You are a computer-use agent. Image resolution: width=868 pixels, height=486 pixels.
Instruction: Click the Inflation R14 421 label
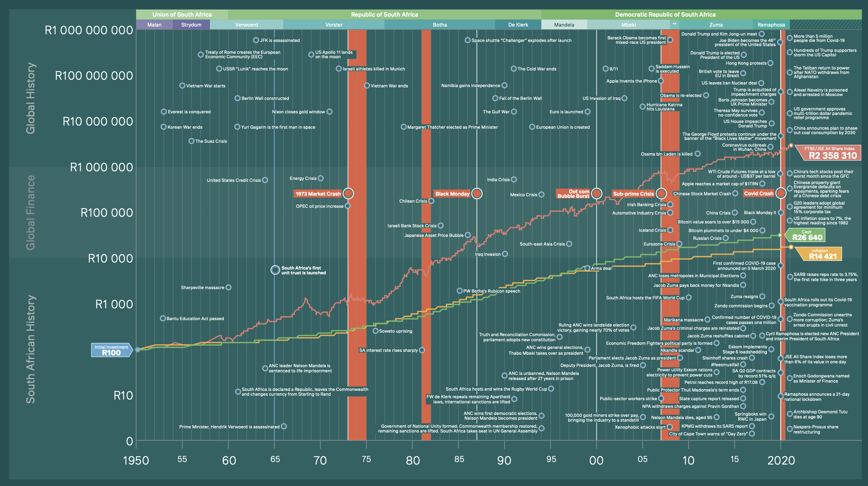click(822, 254)
